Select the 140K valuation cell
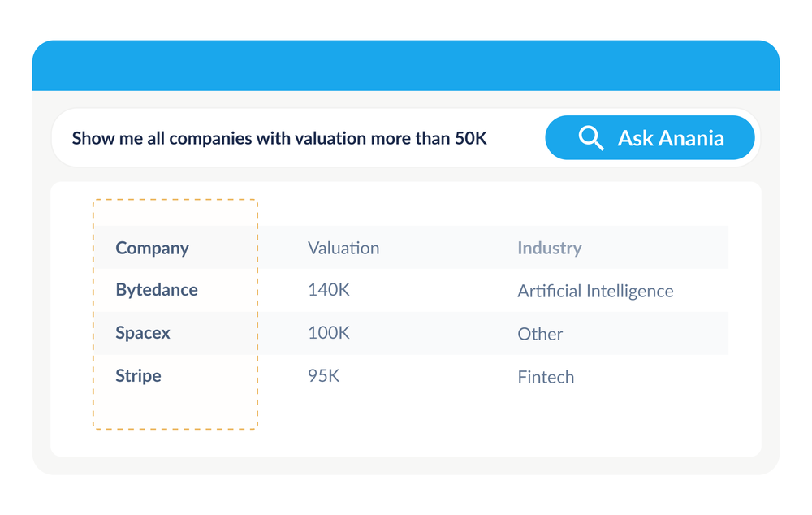Screen dimensions: 812x515 pyautogui.click(x=328, y=290)
